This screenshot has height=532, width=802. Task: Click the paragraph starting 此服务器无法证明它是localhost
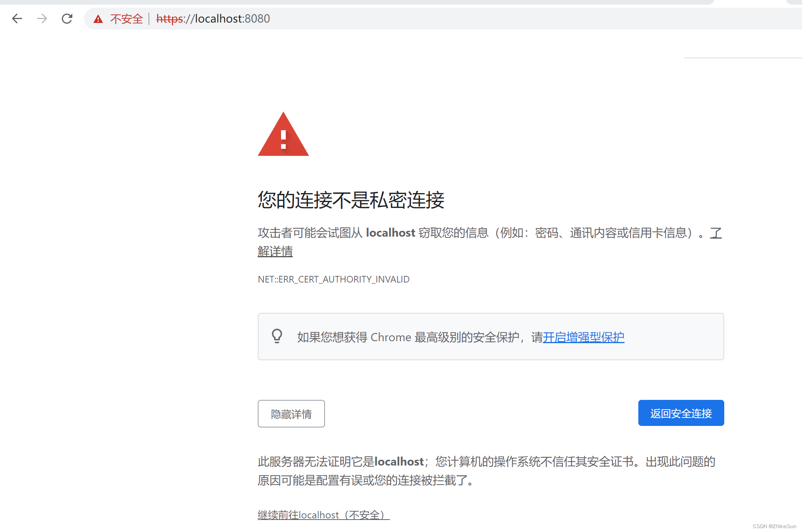[x=487, y=471]
